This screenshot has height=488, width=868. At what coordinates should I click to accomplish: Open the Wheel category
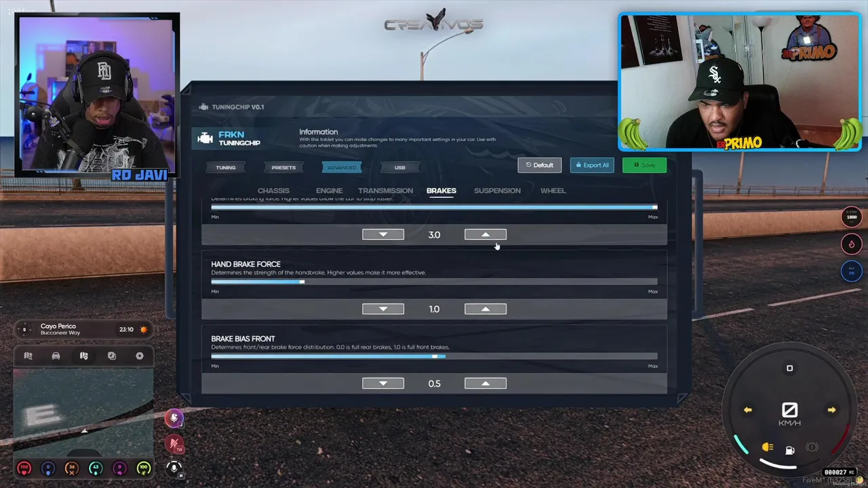(553, 190)
